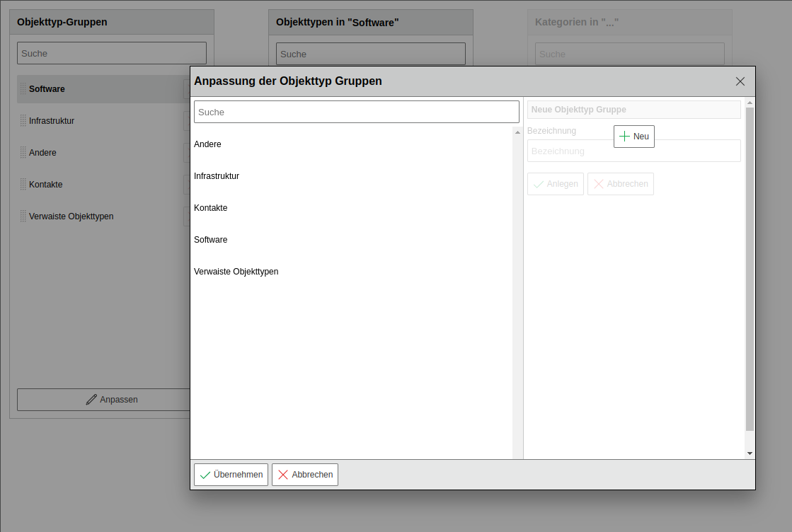
Task: Click the bottom Abbrechen button with red X
Action: 304,475
